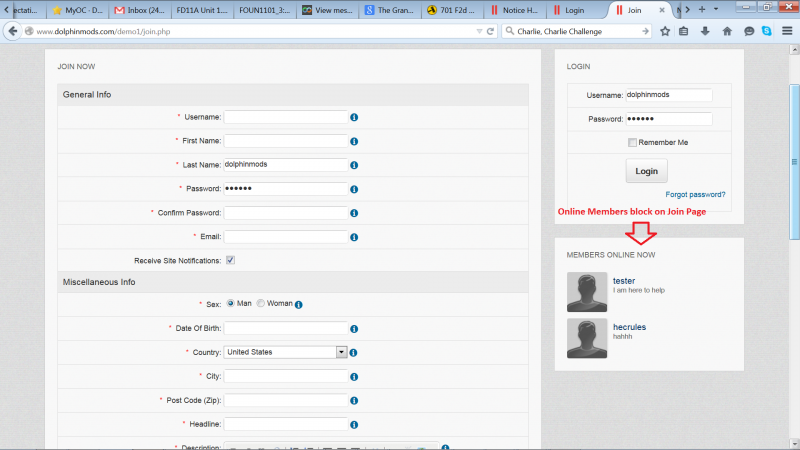Switch to the Notice H... tab
This screenshot has width=800, height=450.
point(514,10)
